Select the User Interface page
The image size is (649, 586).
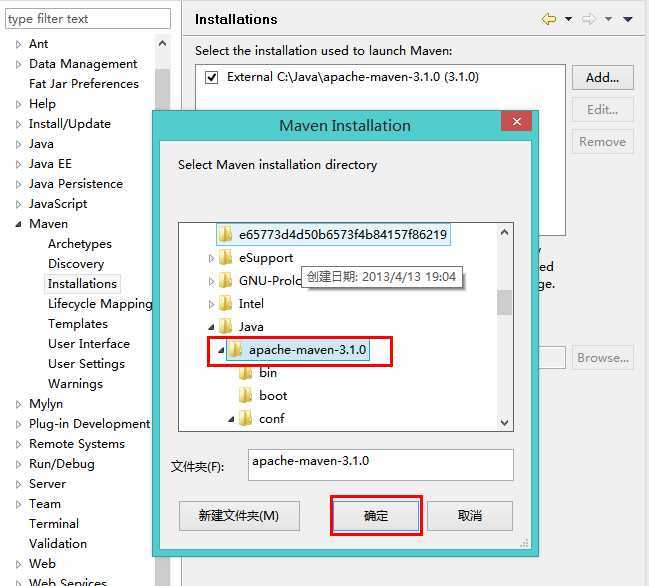pyautogui.click(x=89, y=343)
